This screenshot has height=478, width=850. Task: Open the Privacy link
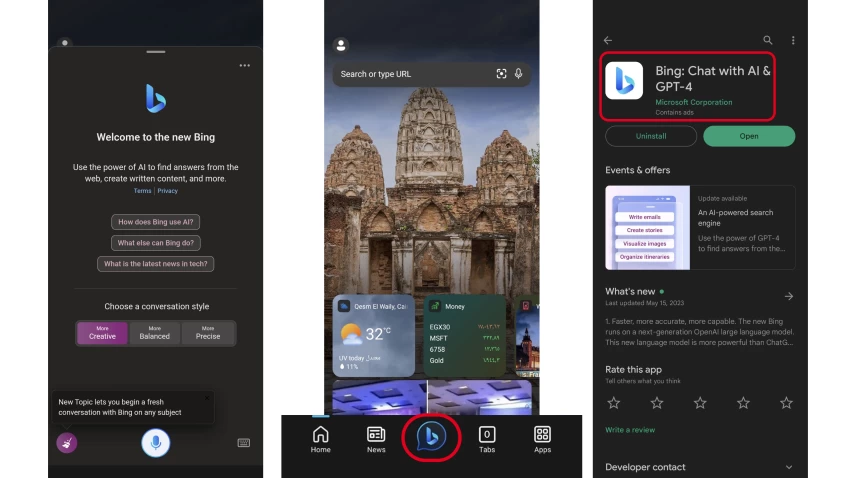click(x=168, y=191)
